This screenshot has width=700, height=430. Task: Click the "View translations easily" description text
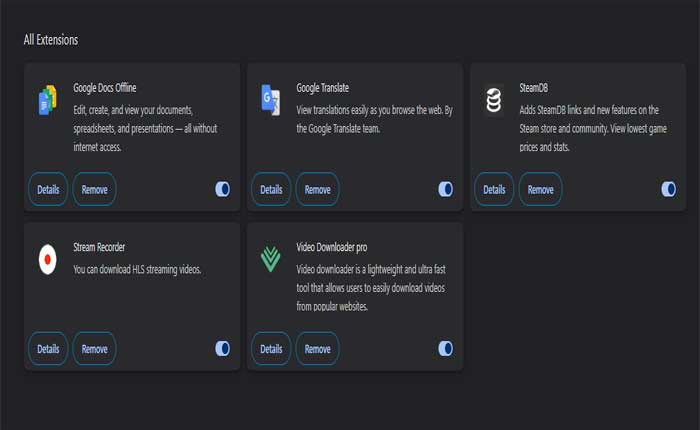point(375,119)
